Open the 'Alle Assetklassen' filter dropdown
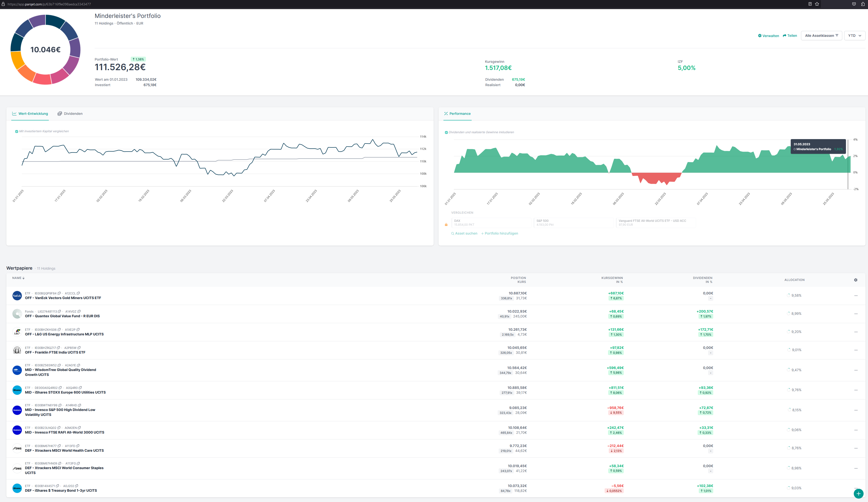Screen dimensions: 868x502 (821, 36)
